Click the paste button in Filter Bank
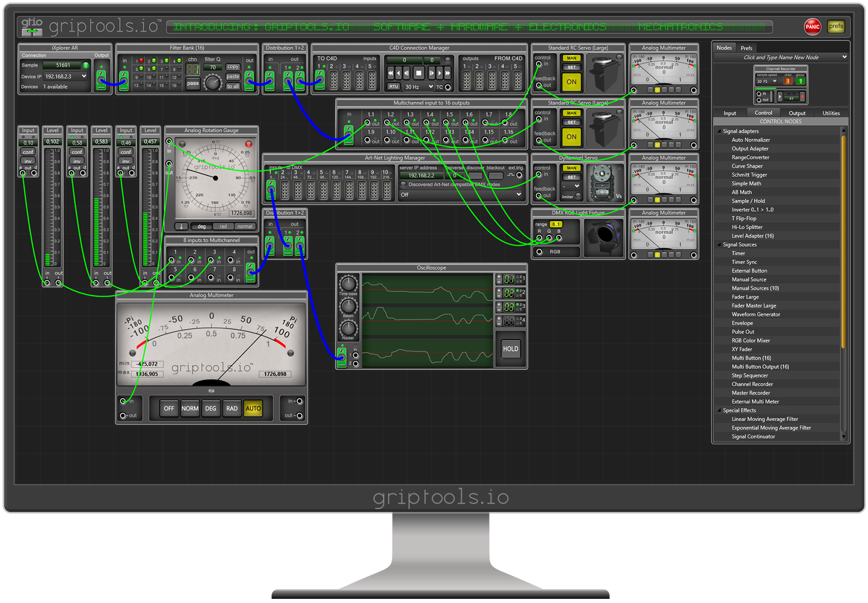Image resolution: width=868 pixels, height=603 pixels. (233, 76)
